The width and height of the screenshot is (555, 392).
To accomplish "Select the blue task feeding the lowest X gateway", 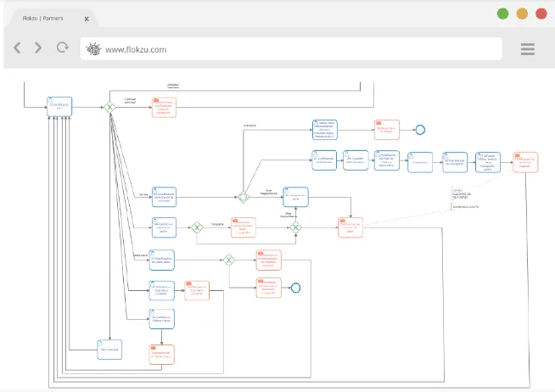I will pyautogui.click(x=162, y=260).
